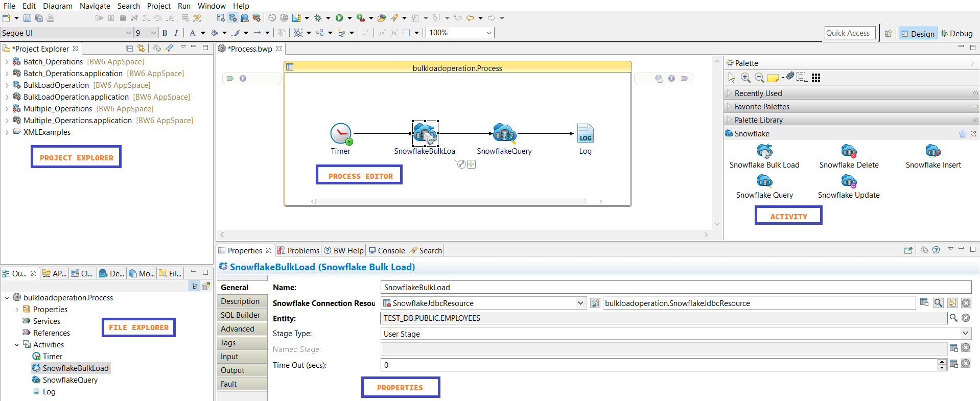
Task: Open the Stage Type dropdown
Action: pos(965,334)
